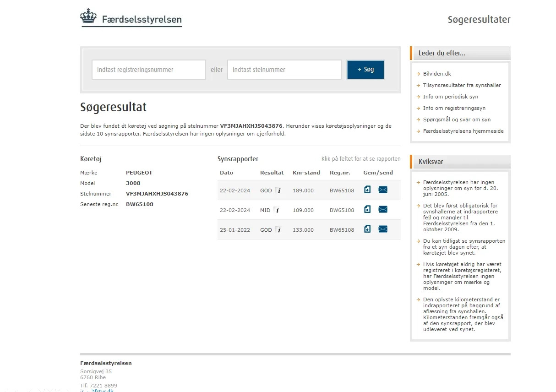Open Tilsynsresultater fra synshaller link

coord(462,85)
